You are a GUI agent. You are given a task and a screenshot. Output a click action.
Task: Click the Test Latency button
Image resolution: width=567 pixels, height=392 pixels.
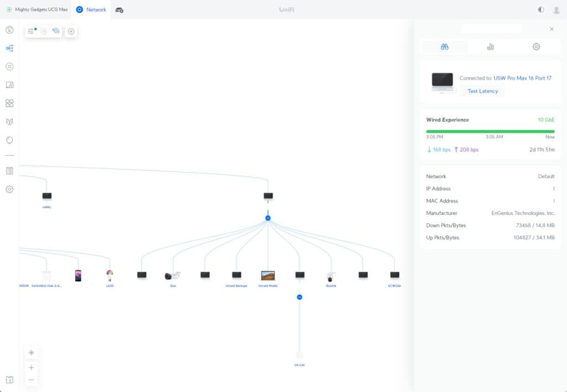tap(482, 91)
